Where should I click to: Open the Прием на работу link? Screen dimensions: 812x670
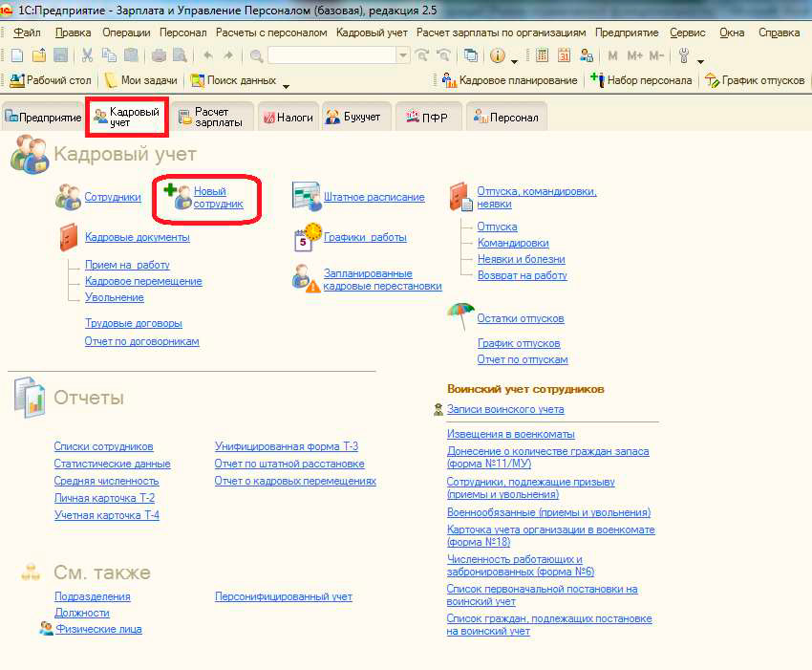click(x=127, y=265)
